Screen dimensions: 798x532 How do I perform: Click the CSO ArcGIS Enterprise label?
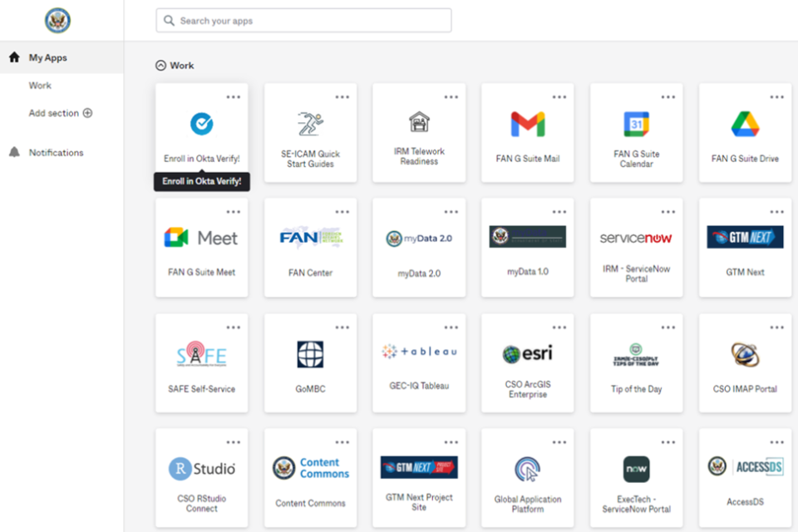(528, 390)
